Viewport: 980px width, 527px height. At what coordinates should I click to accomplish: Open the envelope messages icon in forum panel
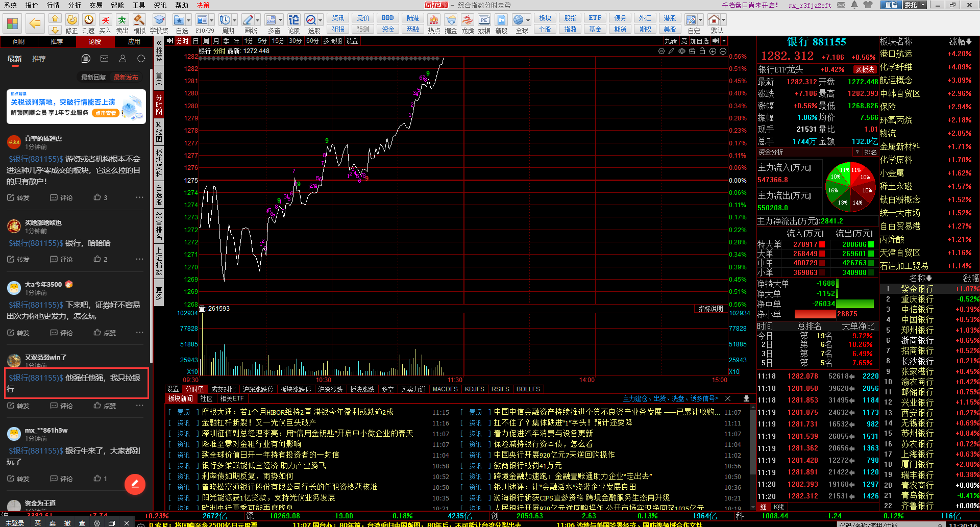104,59
